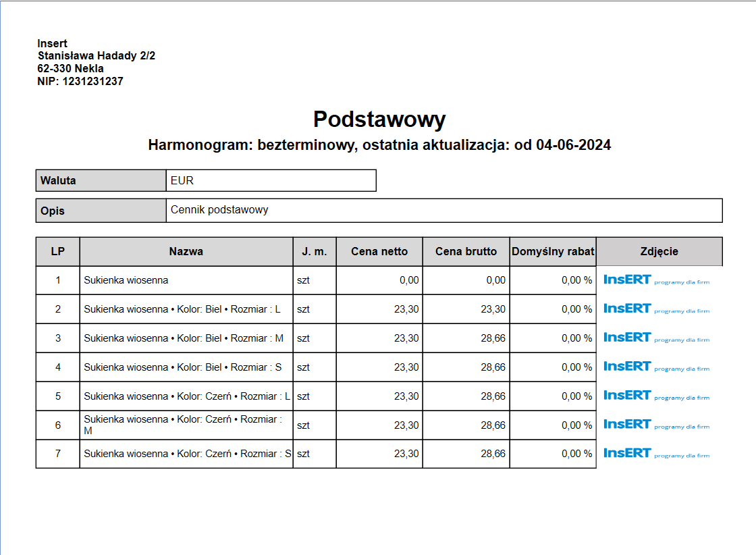Click the InsERT logo in row 3

(x=656, y=338)
